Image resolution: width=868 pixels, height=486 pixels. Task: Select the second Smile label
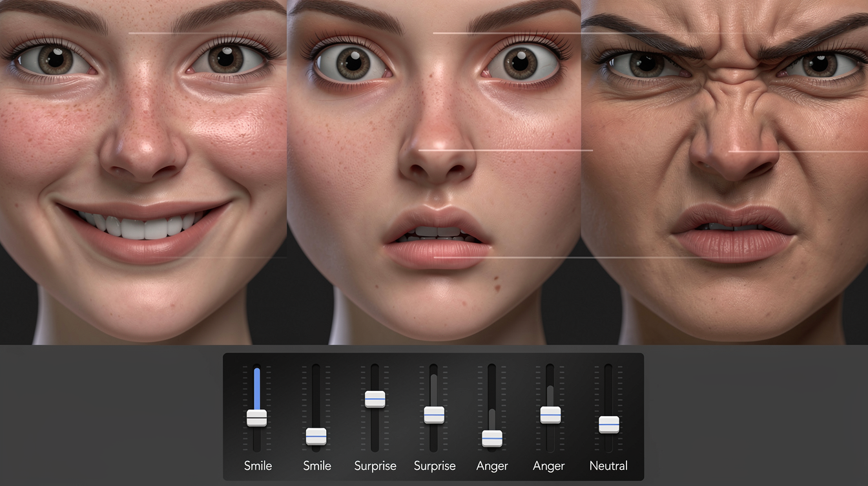click(317, 466)
